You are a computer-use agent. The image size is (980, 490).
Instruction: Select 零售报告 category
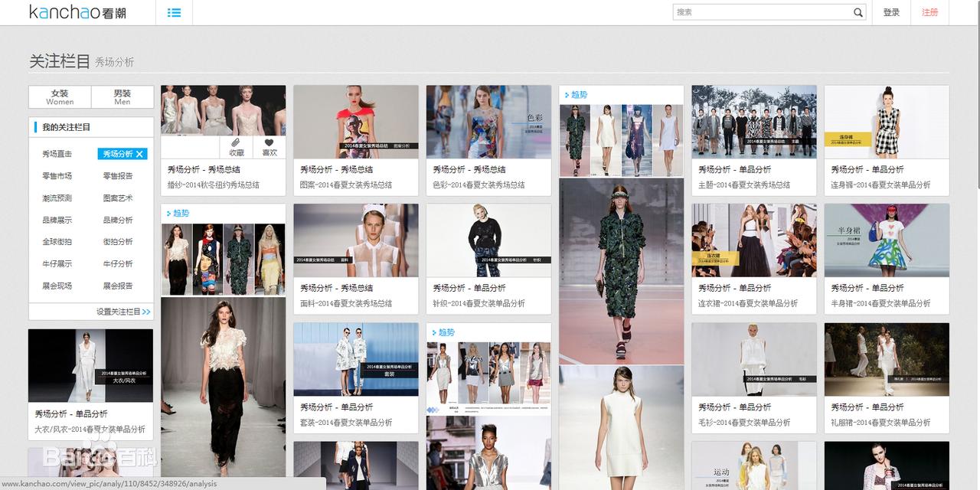(x=118, y=176)
